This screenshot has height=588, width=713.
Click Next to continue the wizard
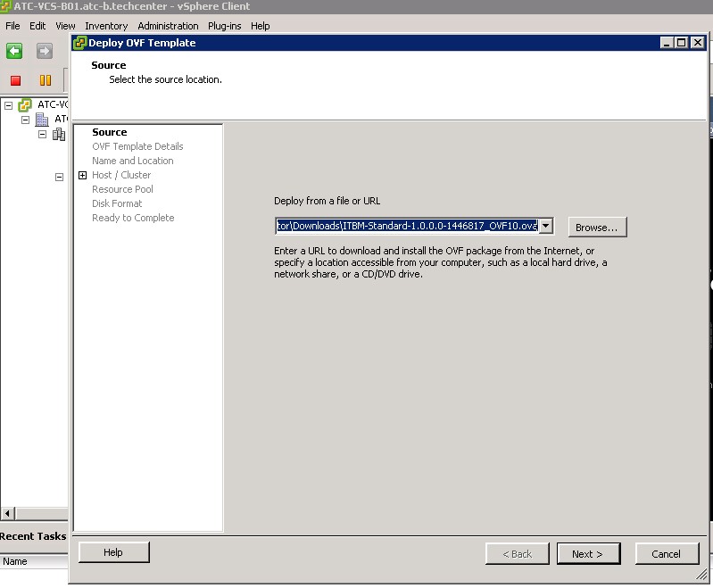(587, 554)
